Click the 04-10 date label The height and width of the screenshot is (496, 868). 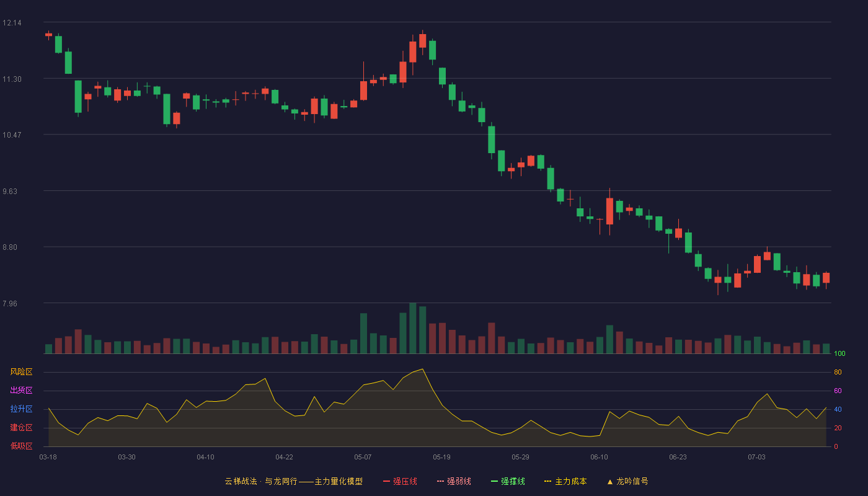coord(205,457)
